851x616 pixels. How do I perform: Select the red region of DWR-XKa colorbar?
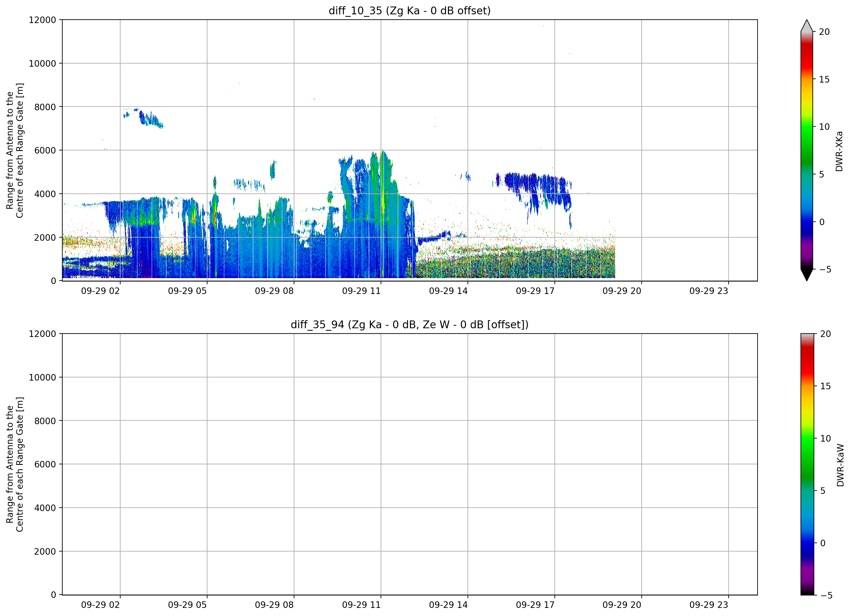[x=806, y=56]
